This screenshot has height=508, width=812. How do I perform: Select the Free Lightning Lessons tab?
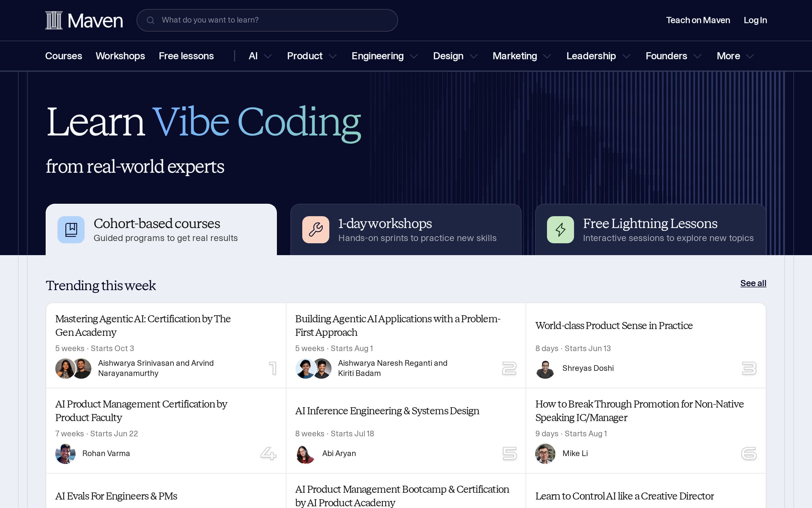tap(650, 229)
